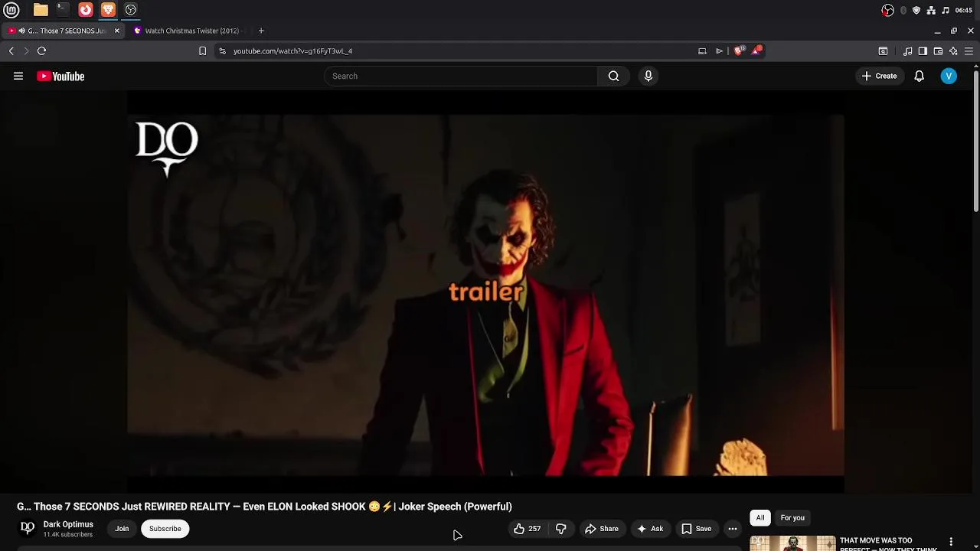
Task: Open the account avatar menu
Action: [949, 76]
